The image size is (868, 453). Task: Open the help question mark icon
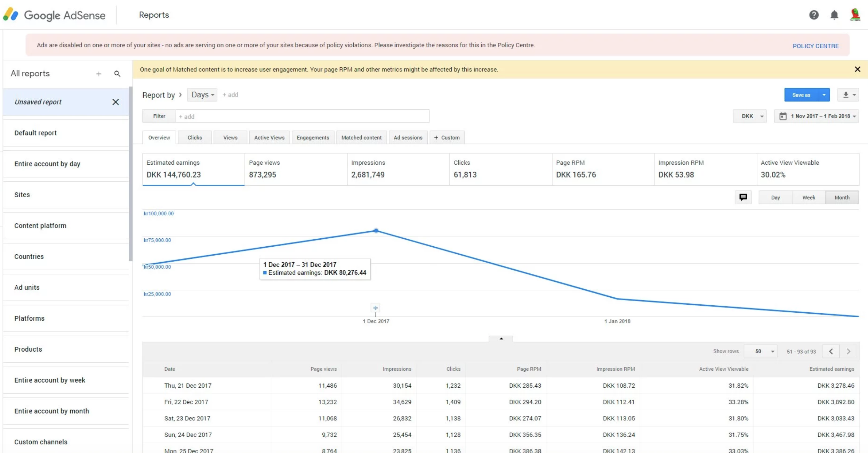(x=814, y=15)
